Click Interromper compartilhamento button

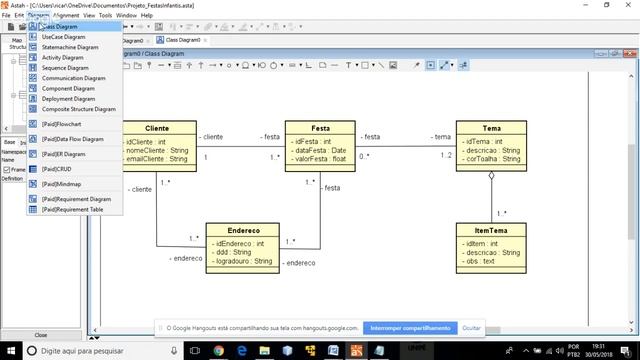410,328
